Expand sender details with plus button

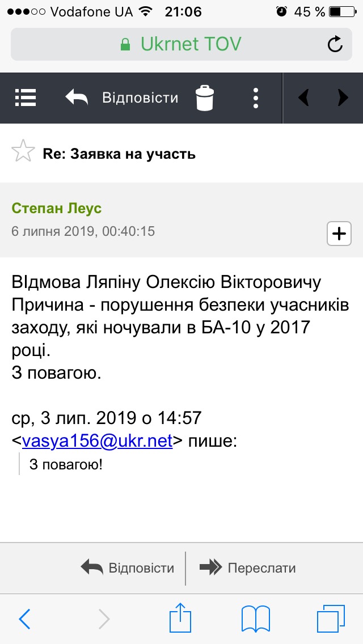tap(339, 234)
